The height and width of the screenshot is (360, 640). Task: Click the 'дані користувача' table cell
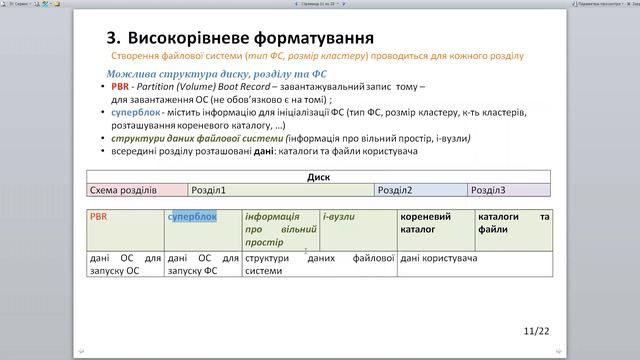coord(475,264)
